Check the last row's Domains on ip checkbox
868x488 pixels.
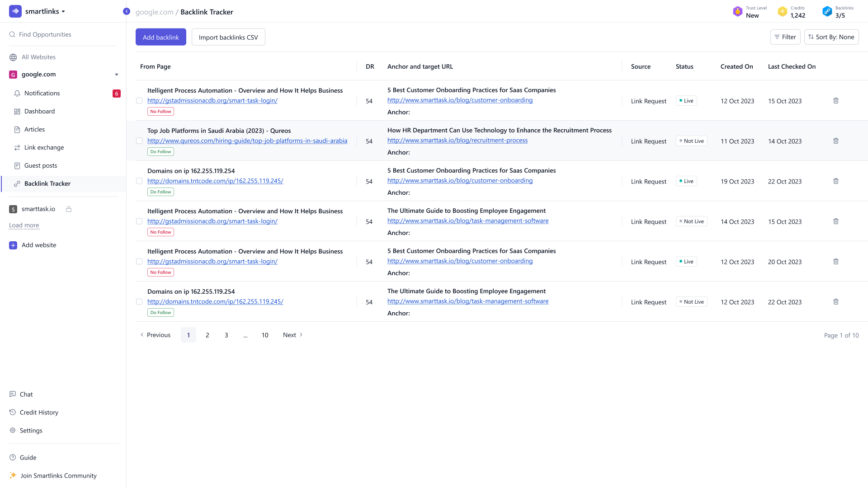point(139,302)
